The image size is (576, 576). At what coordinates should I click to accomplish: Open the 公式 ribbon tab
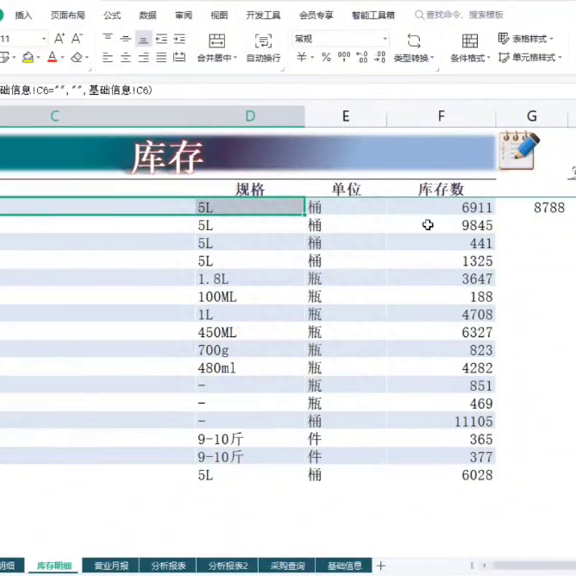point(112,15)
